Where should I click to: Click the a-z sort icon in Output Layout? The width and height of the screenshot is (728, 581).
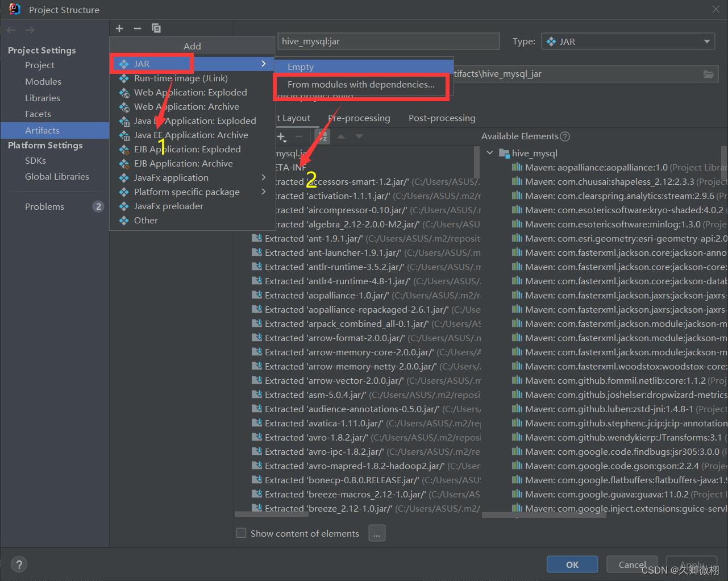(x=322, y=136)
